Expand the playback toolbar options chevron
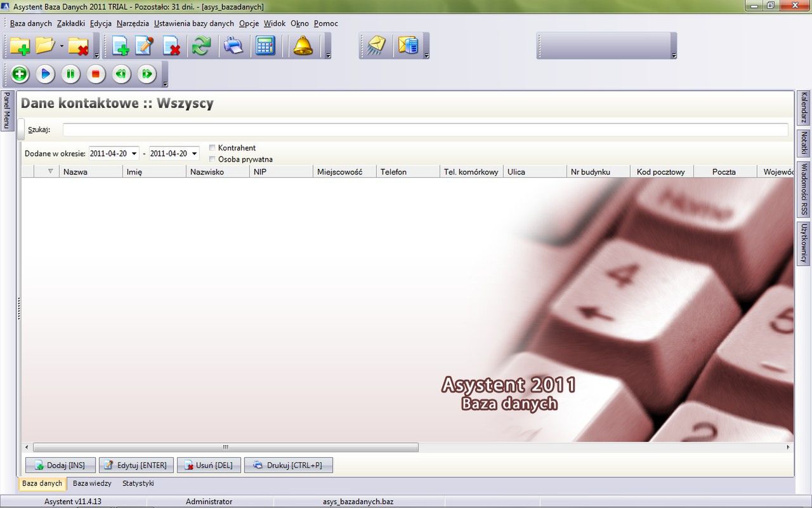 click(165, 83)
